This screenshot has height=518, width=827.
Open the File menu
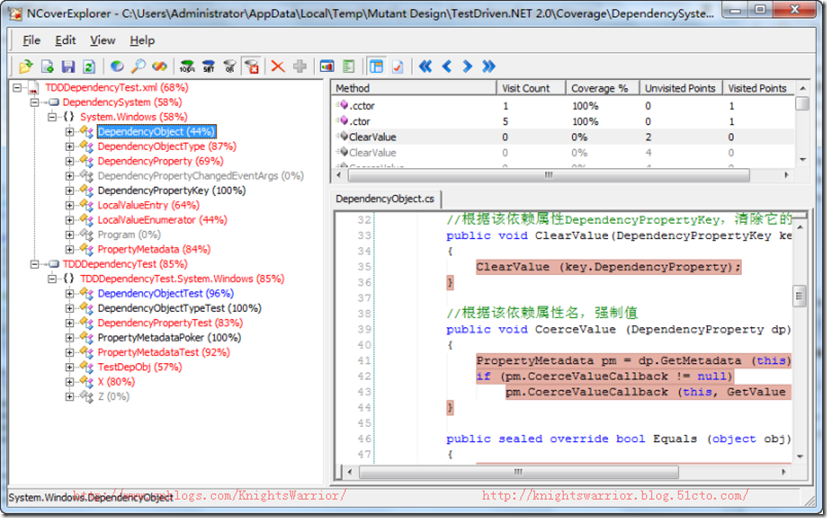31,40
